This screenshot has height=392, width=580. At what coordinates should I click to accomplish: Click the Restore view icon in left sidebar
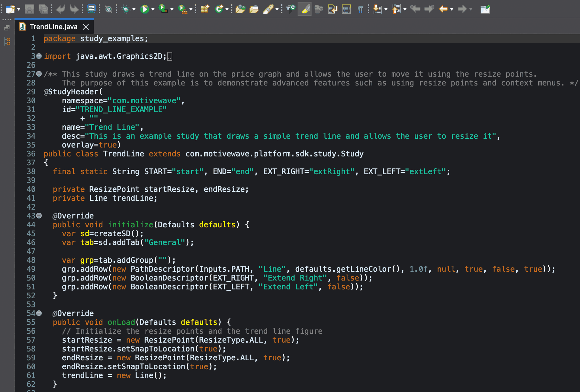[x=7, y=28]
